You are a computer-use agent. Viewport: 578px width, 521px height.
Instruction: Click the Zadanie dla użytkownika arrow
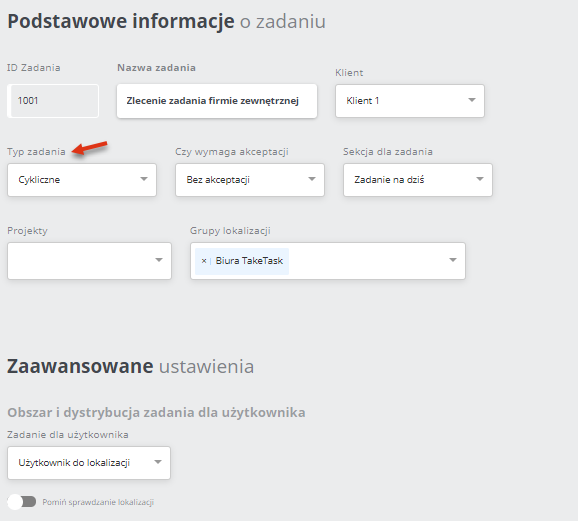click(x=158, y=462)
